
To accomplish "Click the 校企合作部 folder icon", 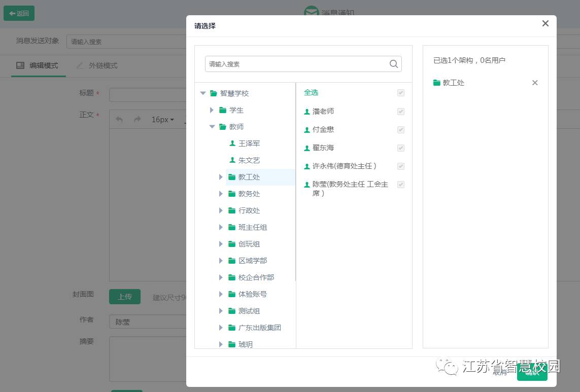I will (232, 277).
